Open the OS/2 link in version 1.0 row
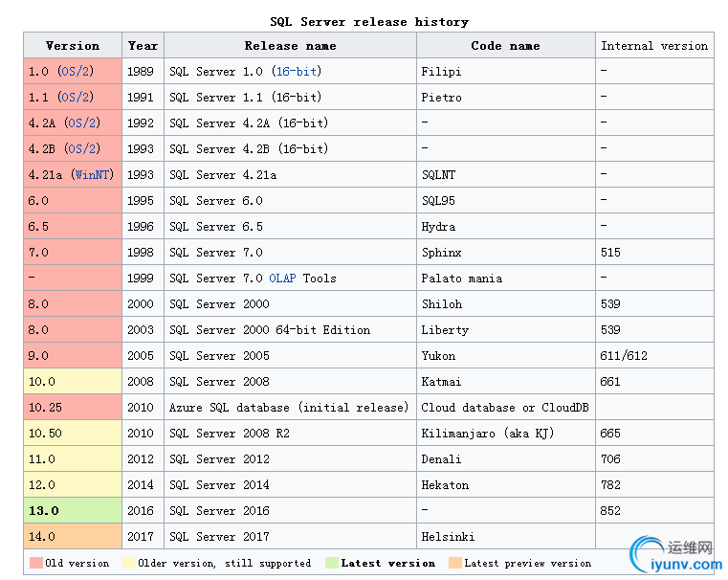 coord(76,71)
